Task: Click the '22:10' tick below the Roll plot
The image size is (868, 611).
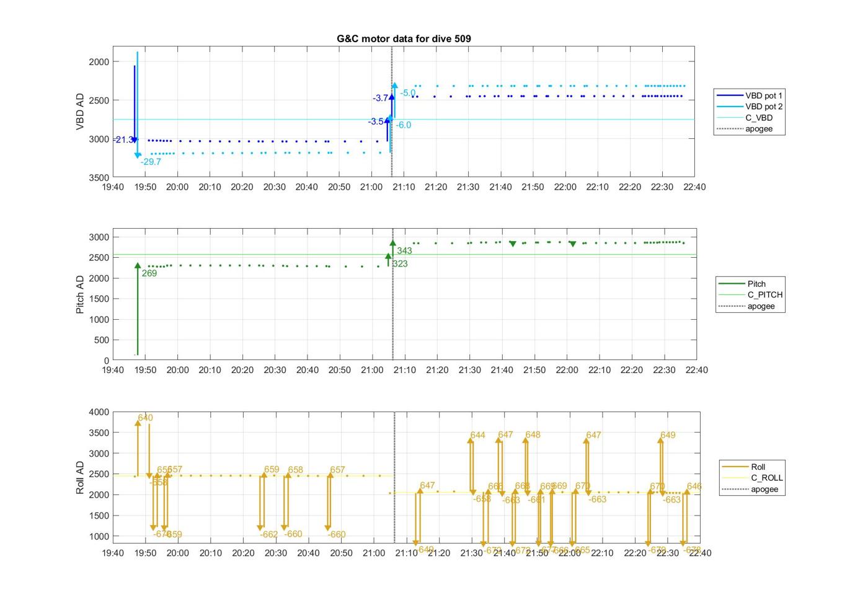Action: click(x=602, y=553)
